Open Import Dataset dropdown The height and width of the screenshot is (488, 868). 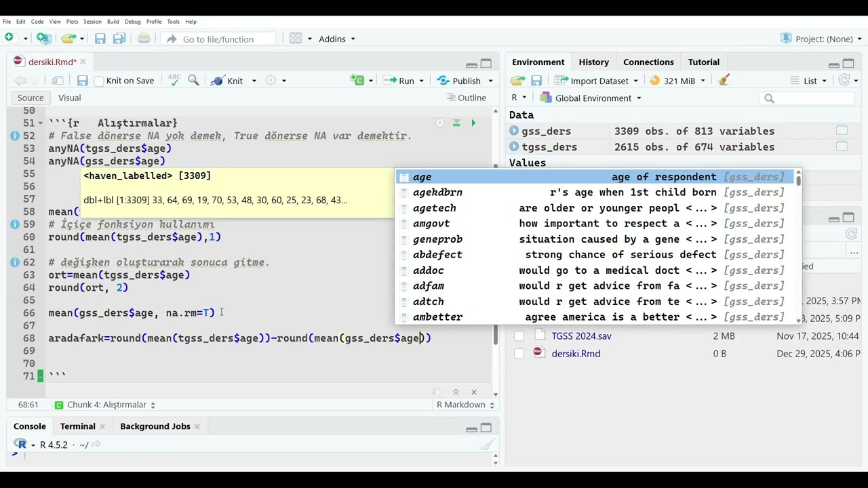[596, 81]
